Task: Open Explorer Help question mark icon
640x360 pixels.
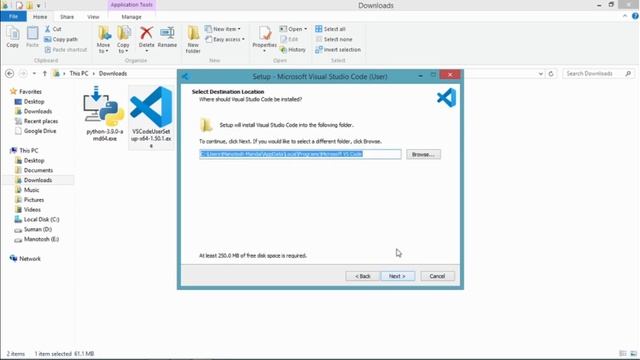Action: click(635, 16)
